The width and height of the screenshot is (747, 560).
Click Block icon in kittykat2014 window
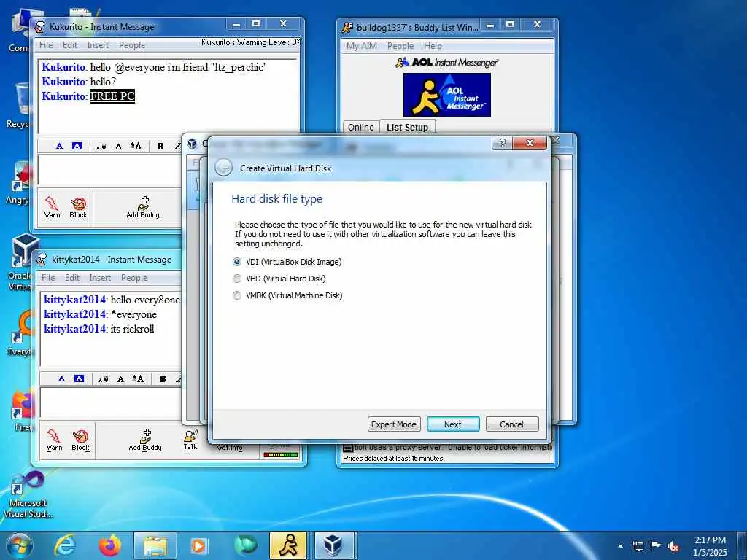pyautogui.click(x=80, y=440)
